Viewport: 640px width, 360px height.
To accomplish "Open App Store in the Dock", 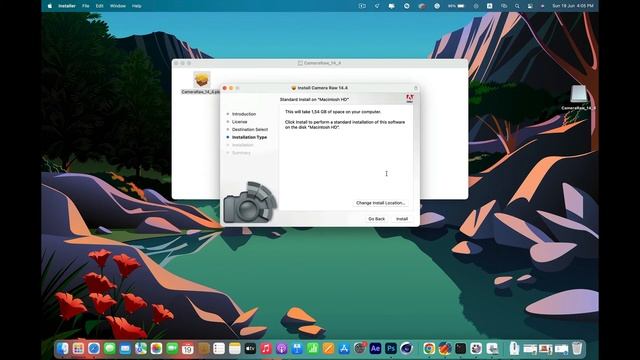I will click(344, 348).
